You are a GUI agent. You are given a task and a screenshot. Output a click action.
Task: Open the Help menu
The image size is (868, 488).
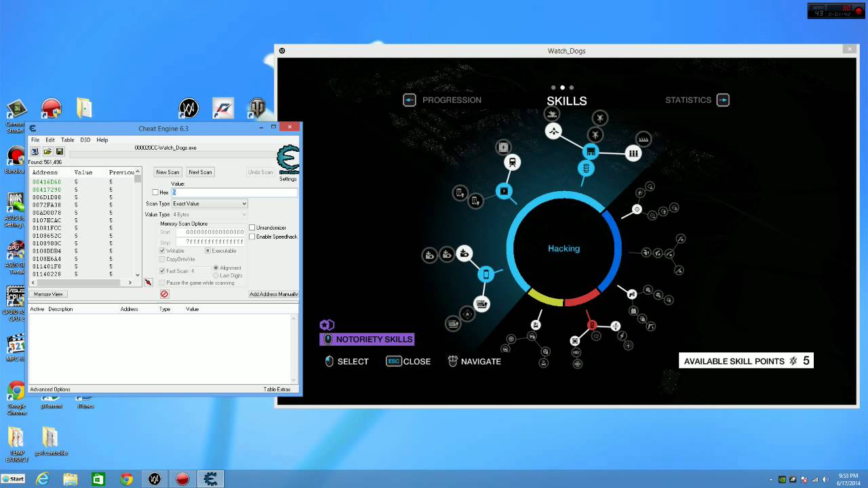click(102, 140)
